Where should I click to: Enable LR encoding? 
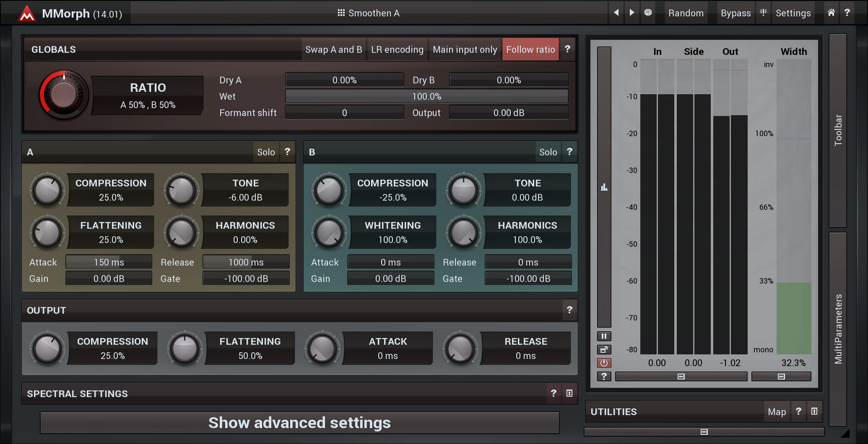coord(397,49)
